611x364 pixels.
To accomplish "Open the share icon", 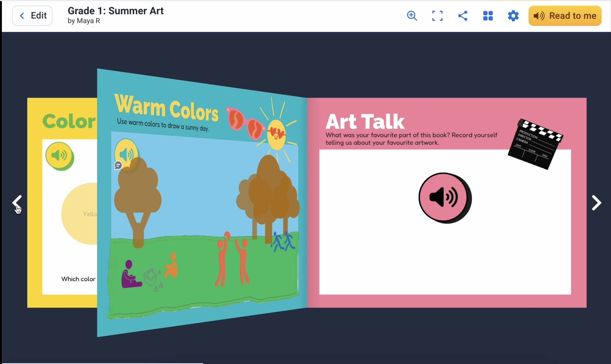I will coord(463,16).
